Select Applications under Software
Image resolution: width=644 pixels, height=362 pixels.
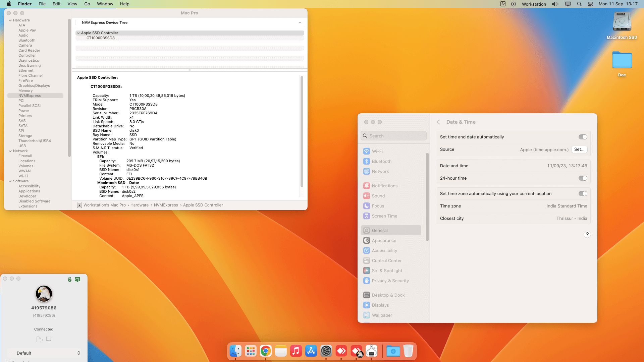[29, 191]
